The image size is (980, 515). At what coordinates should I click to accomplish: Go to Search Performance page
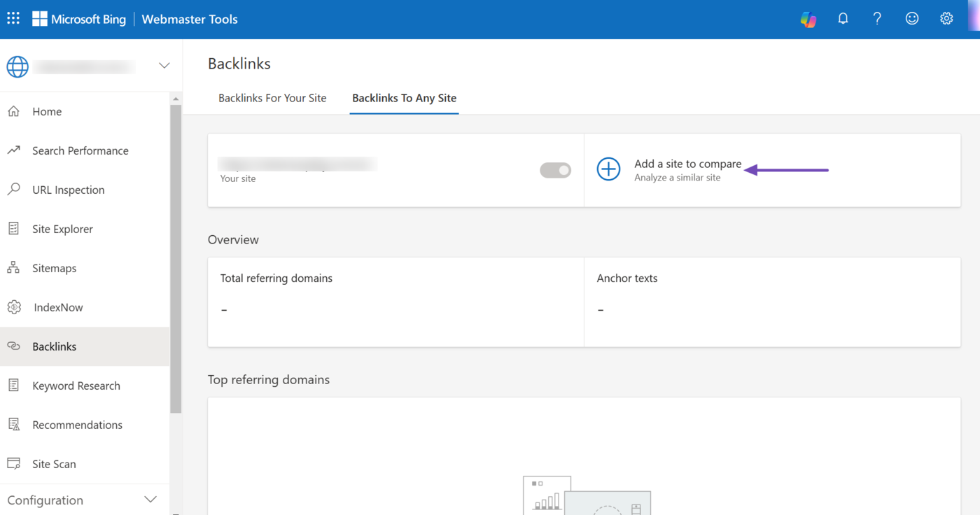click(80, 150)
